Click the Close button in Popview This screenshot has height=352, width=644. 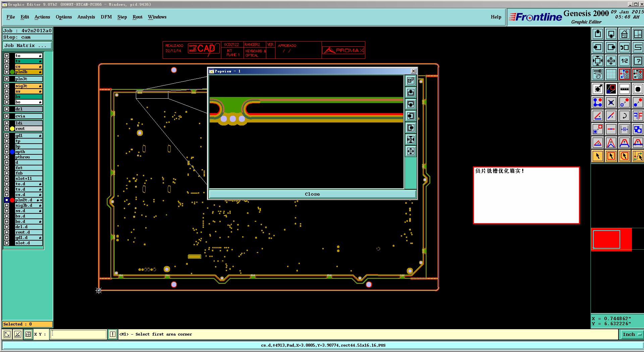pos(312,194)
